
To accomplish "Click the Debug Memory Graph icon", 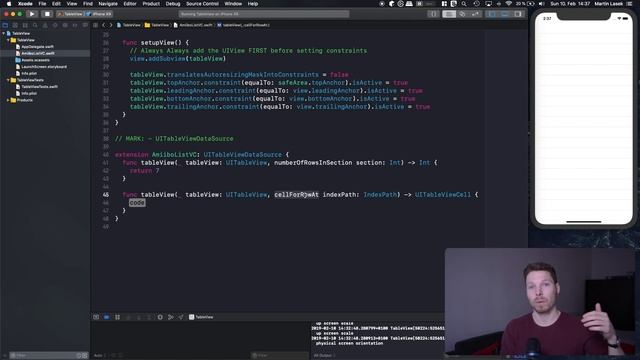I will pyautogui.click(x=171, y=317).
